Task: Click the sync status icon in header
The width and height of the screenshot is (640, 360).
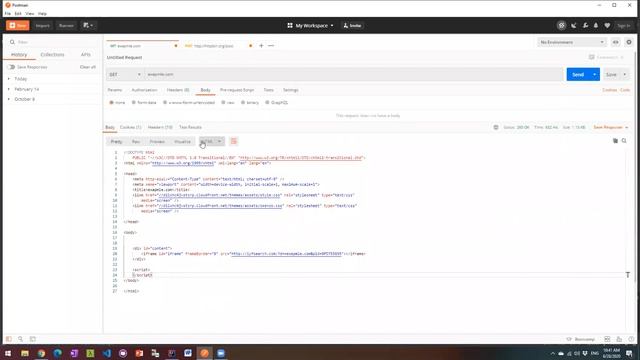Action: (x=562, y=25)
